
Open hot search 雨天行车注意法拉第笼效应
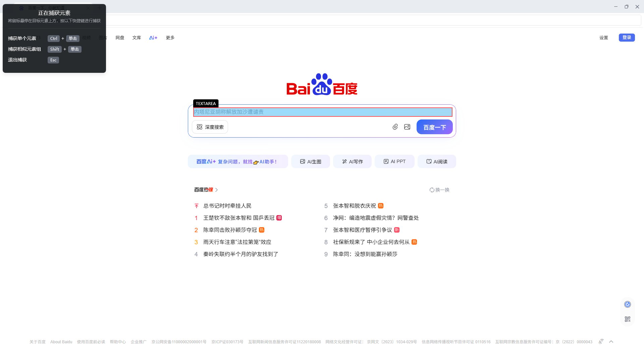pos(237,242)
